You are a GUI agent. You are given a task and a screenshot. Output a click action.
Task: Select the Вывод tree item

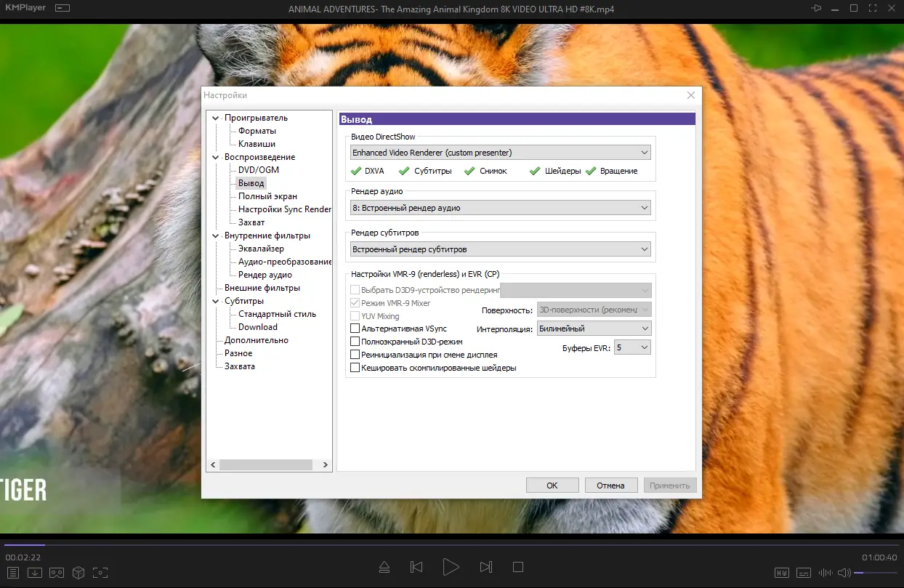pyautogui.click(x=251, y=183)
